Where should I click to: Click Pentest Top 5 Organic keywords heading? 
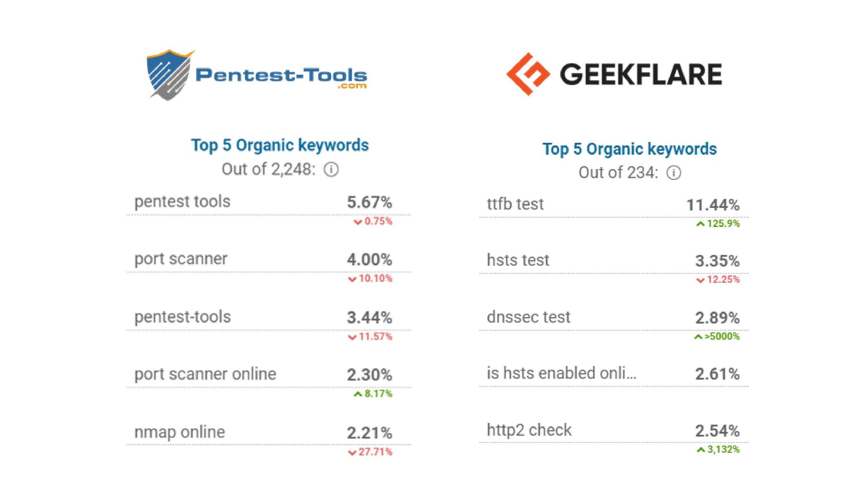tap(280, 145)
